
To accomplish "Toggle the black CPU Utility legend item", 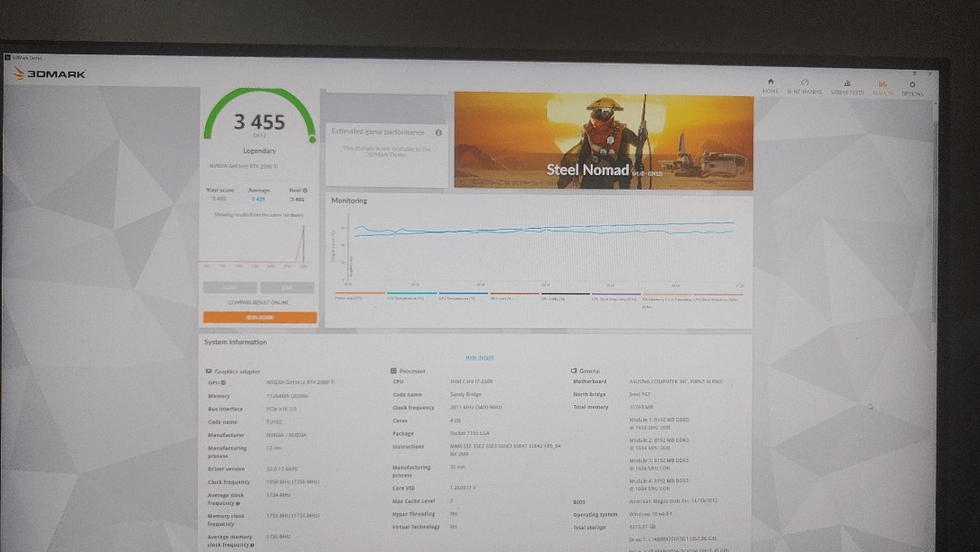I will [x=565, y=296].
